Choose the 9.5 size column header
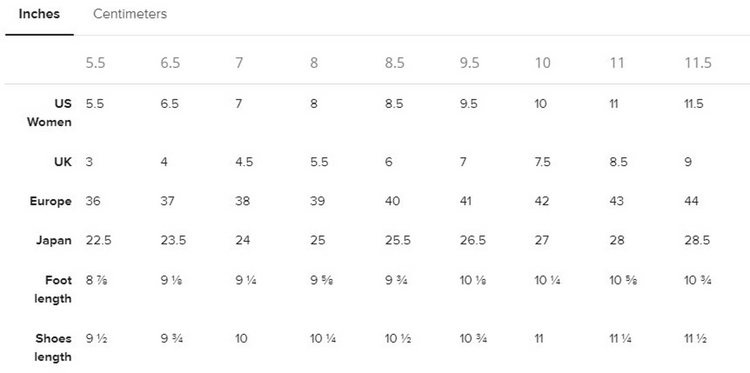 (469, 63)
